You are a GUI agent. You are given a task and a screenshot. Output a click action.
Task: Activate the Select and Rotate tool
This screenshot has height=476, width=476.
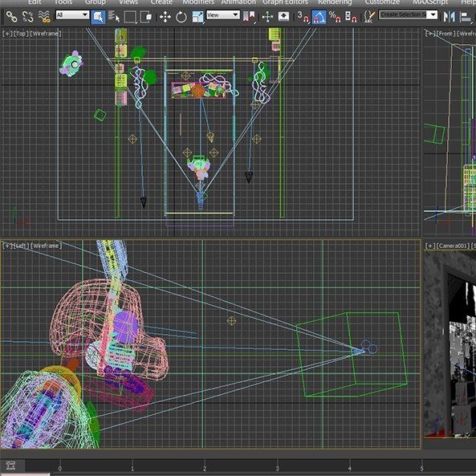pos(181,17)
